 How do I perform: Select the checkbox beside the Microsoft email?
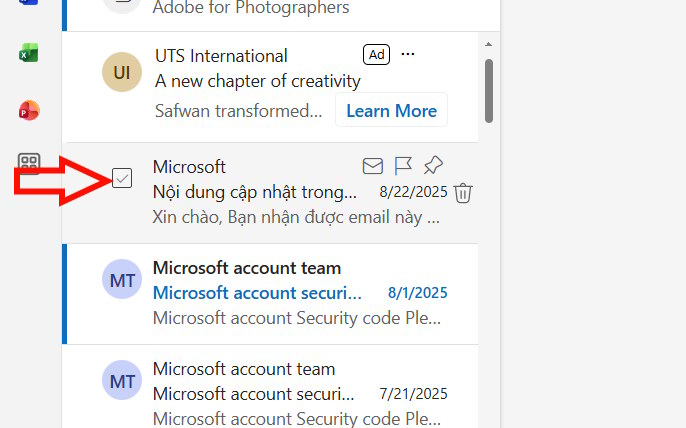tap(122, 178)
